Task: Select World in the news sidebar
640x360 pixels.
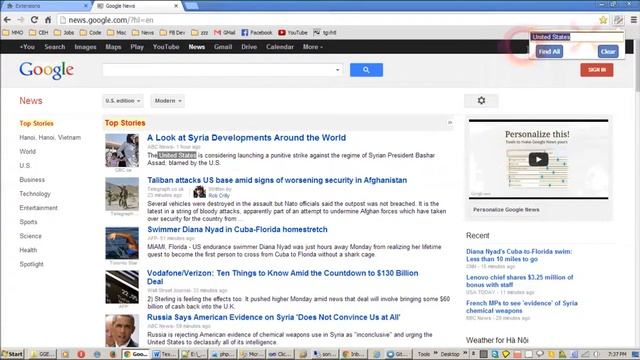Action: pos(27,151)
